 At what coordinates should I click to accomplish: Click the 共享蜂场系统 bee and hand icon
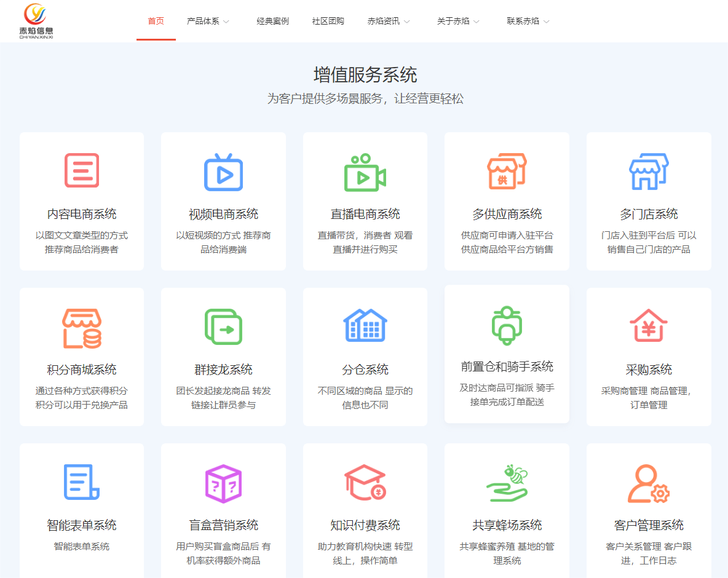click(x=507, y=483)
